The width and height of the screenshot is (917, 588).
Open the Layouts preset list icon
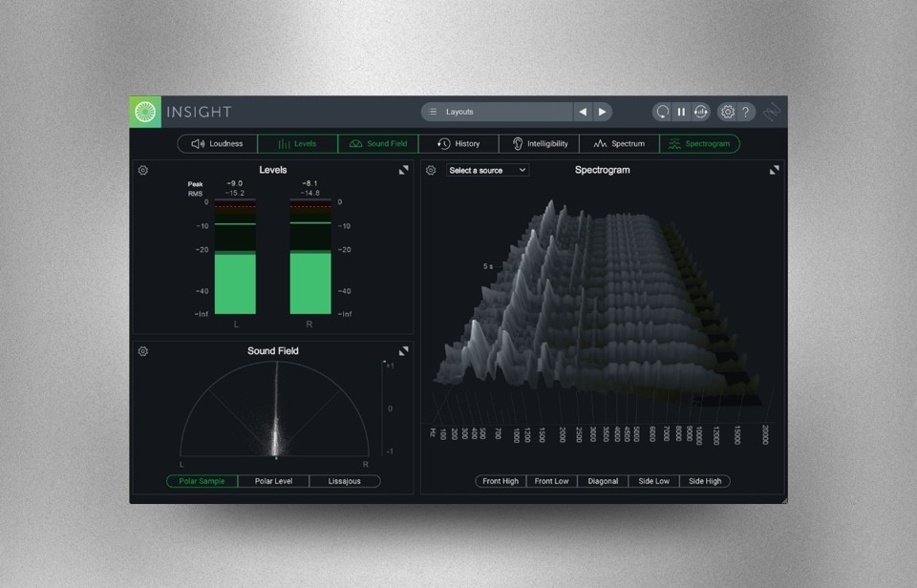433,112
